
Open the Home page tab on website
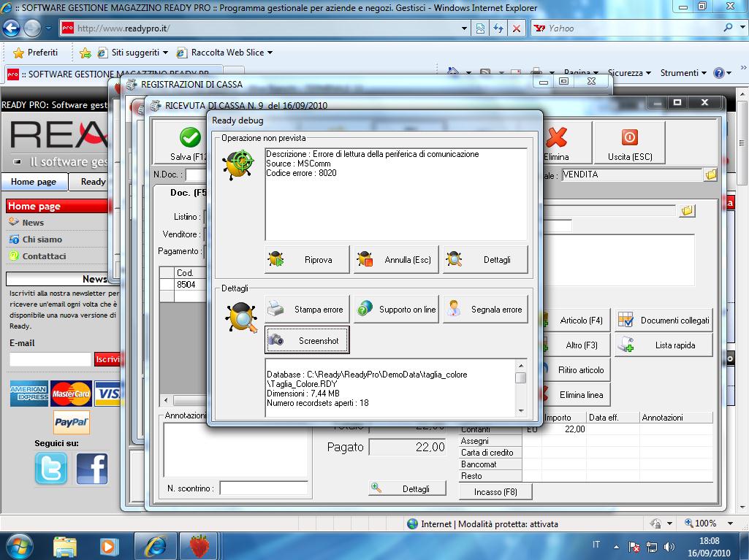(x=34, y=182)
